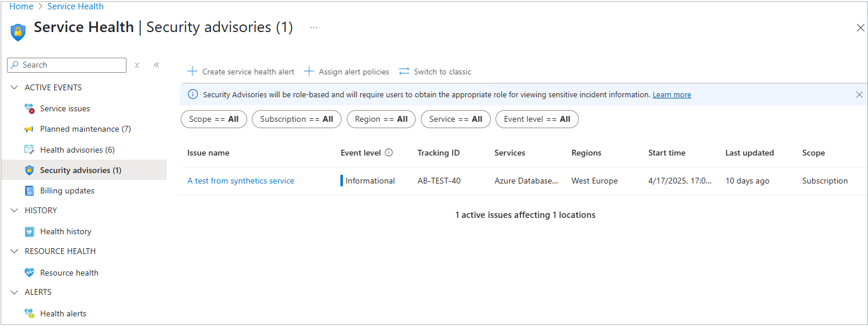Click the Health alerts icon
Viewport: 868px width, 328px height.
(29, 313)
